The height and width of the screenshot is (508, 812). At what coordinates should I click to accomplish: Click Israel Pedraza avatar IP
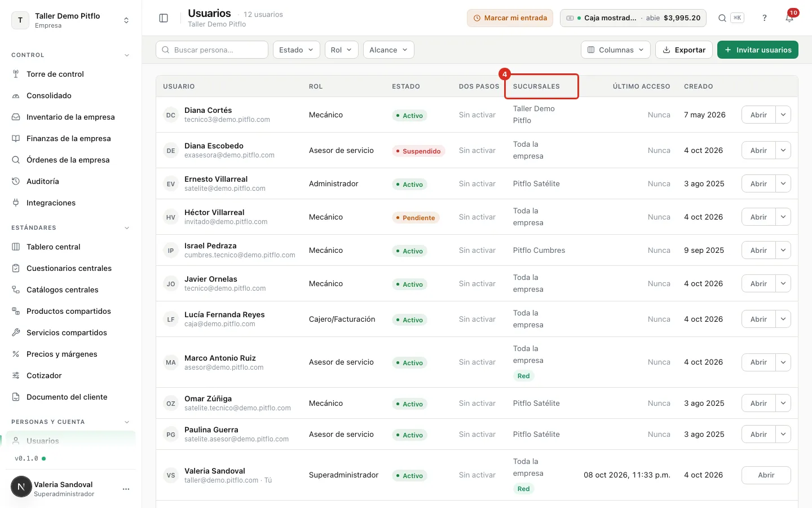tap(171, 251)
